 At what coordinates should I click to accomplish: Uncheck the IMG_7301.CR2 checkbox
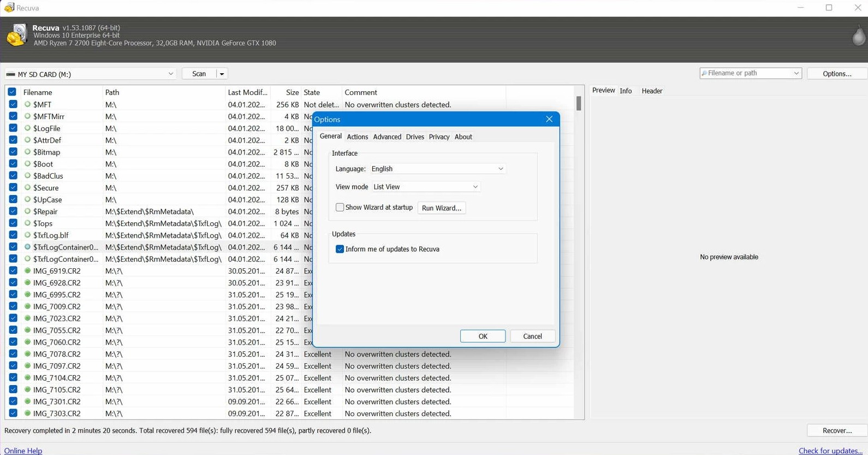13,401
